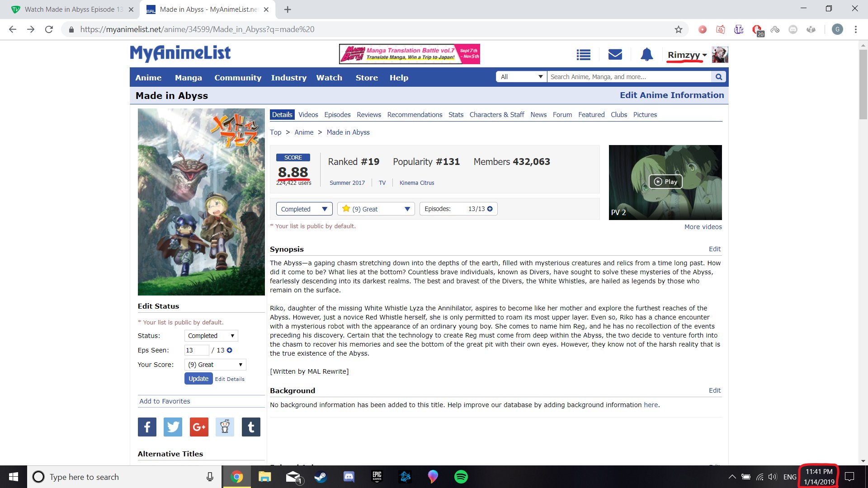Screen dimensions: 868x488
Task: Share on Facebook icon
Action: tap(147, 427)
